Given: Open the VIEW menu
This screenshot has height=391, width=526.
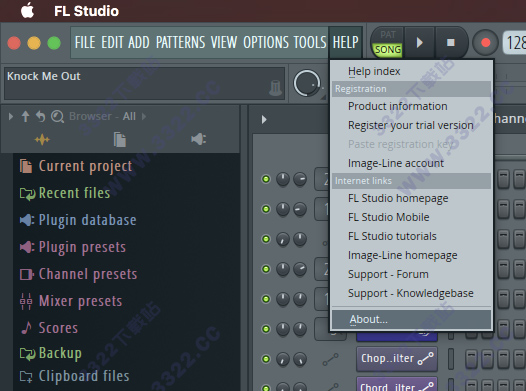Looking at the screenshot, I should [224, 43].
